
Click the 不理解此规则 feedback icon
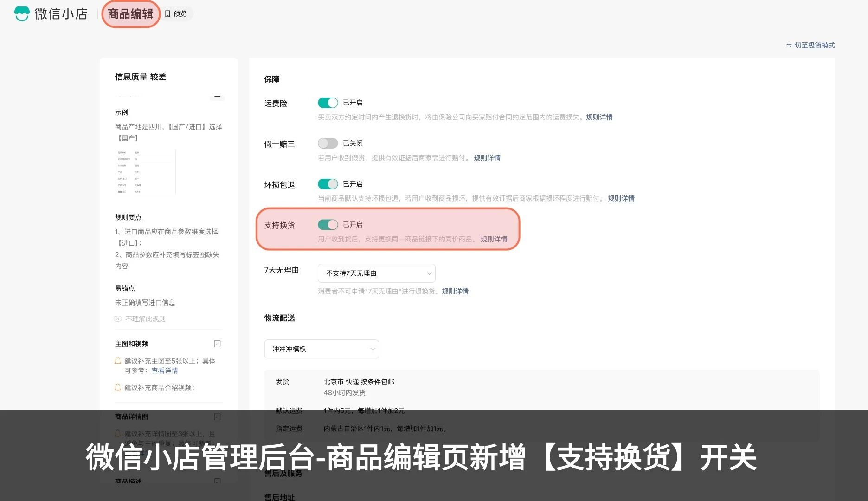[x=118, y=319]
